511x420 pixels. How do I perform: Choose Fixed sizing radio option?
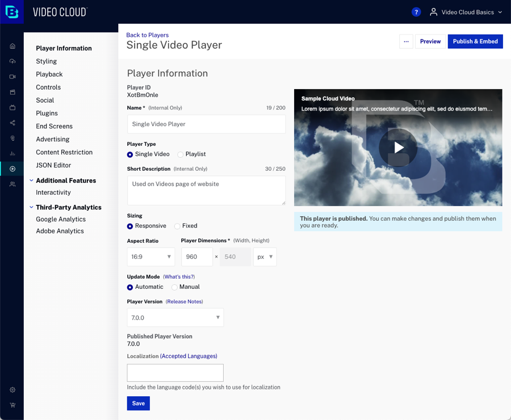[177, 226]
